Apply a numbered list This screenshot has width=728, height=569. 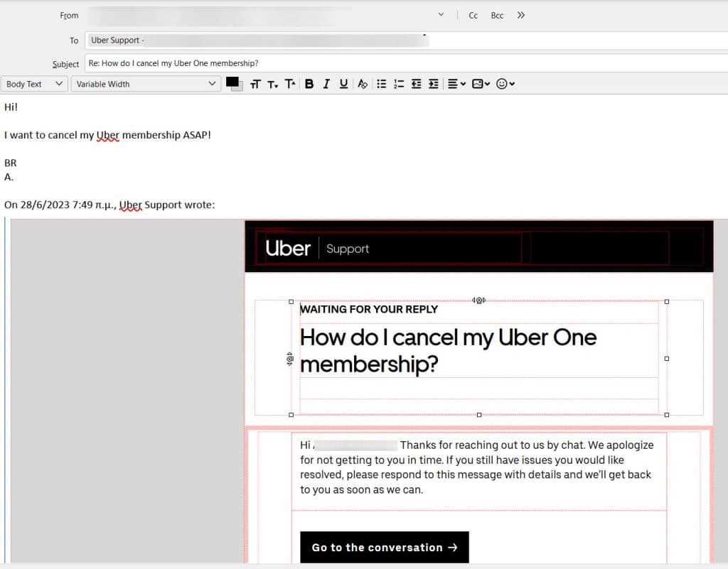tap(399, 84)
